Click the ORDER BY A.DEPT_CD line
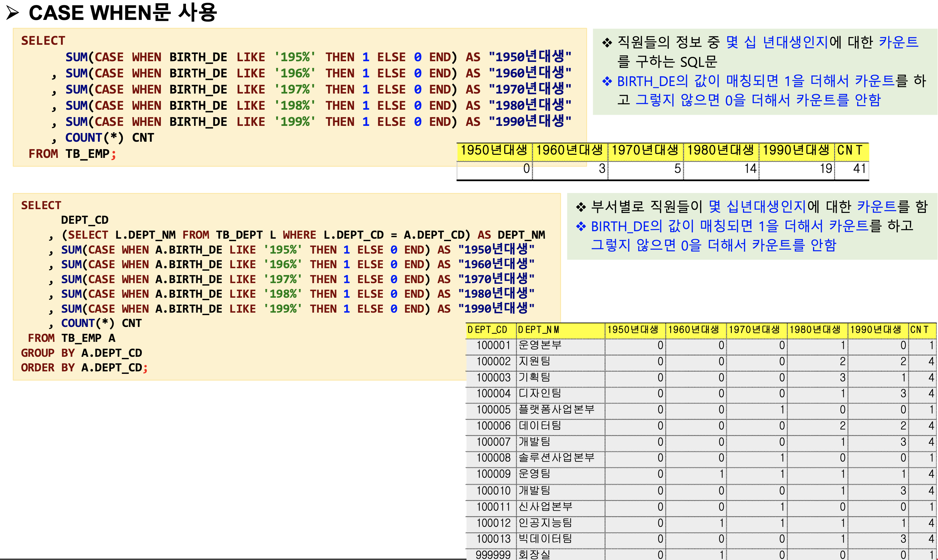 click(x=84, y=368)
